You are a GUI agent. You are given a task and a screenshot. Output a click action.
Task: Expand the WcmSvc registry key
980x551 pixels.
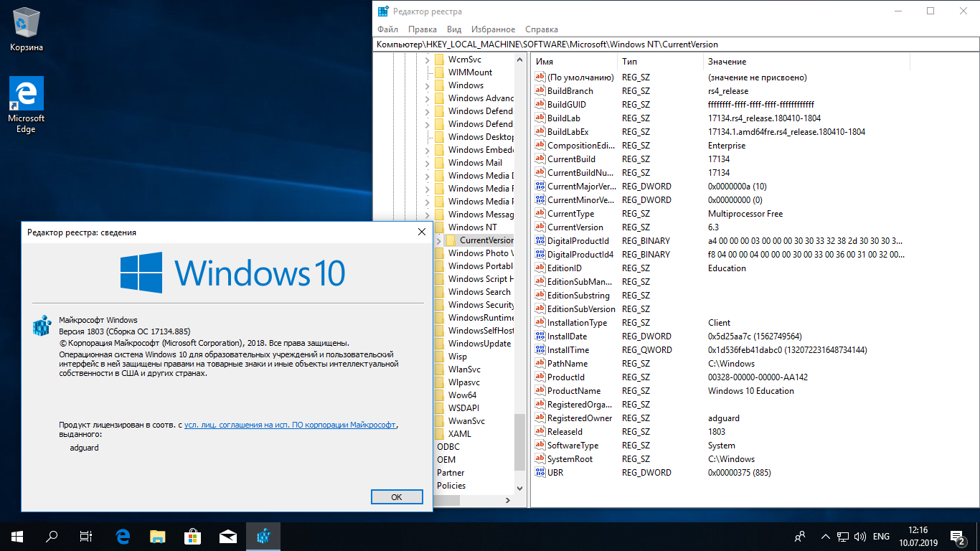tap(428, 60)
